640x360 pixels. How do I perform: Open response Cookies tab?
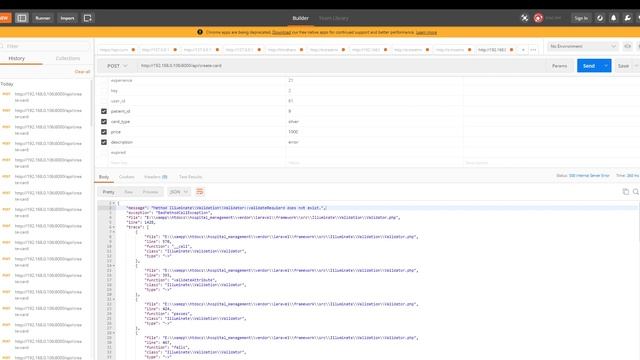pyautogui.click(x=127, y=177)
